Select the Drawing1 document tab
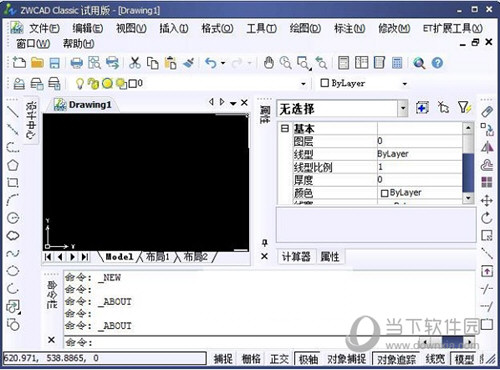 [83, 105]
